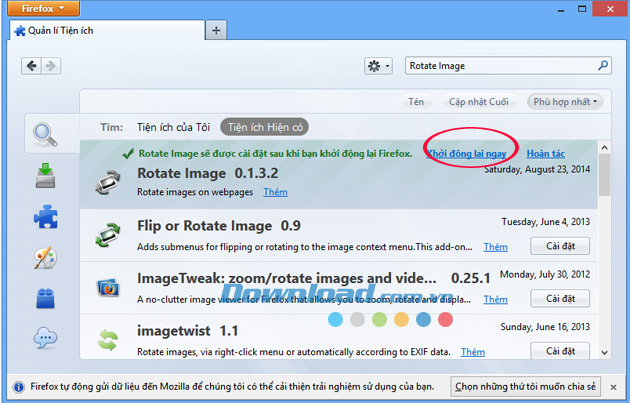Open Appearance paint palette category
The width and height of the screenshot is (630, 403).
coord(45,258)
